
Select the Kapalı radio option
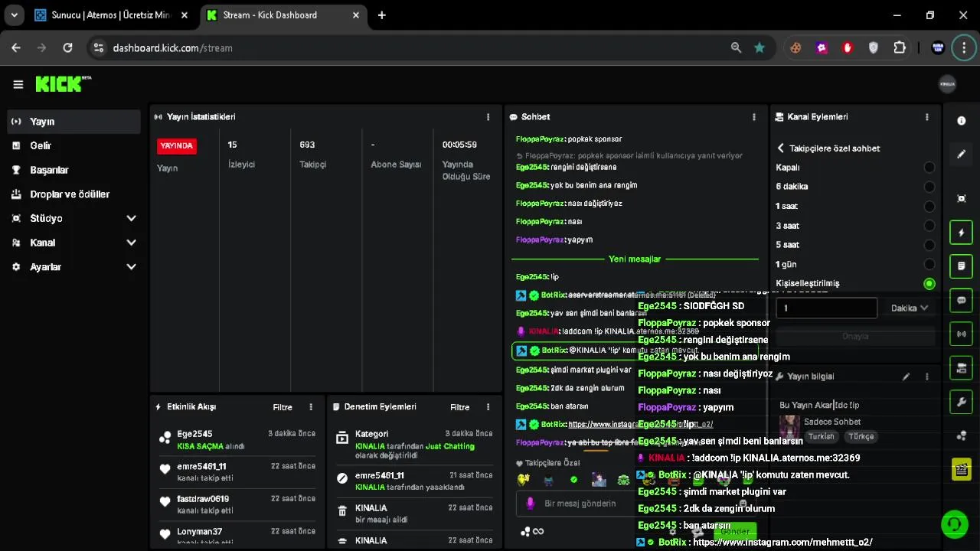929,168
